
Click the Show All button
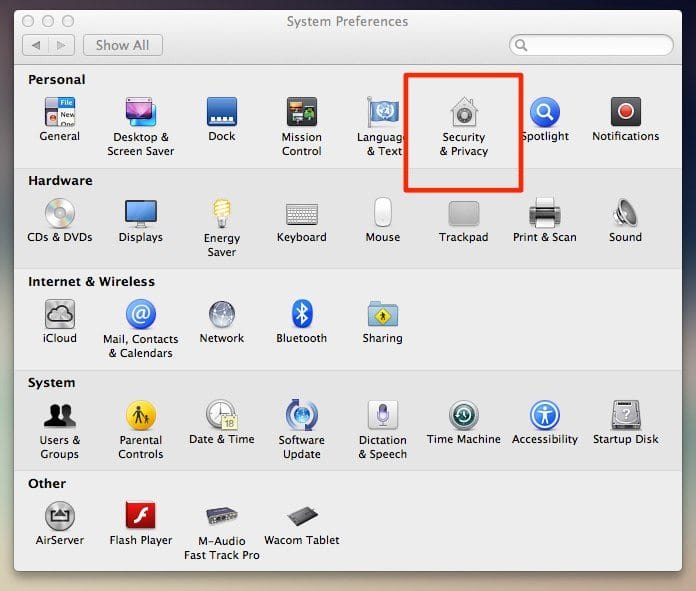[x=123, y=45]
